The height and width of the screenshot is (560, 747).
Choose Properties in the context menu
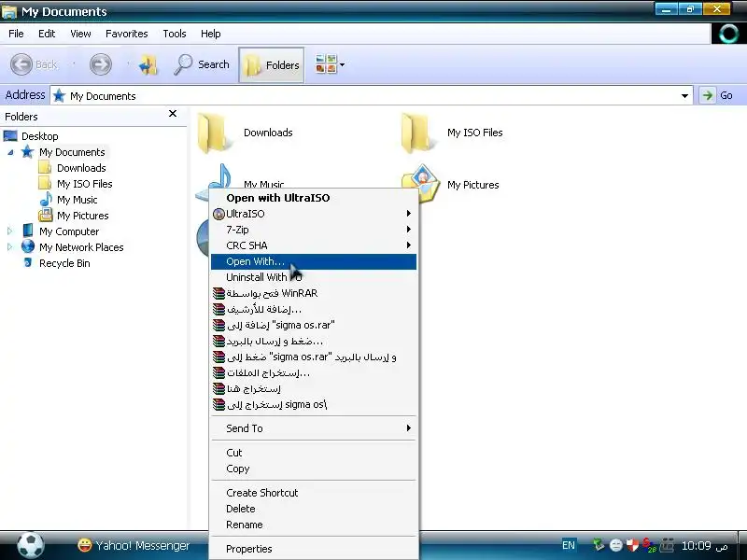click(x=314, y=549)
